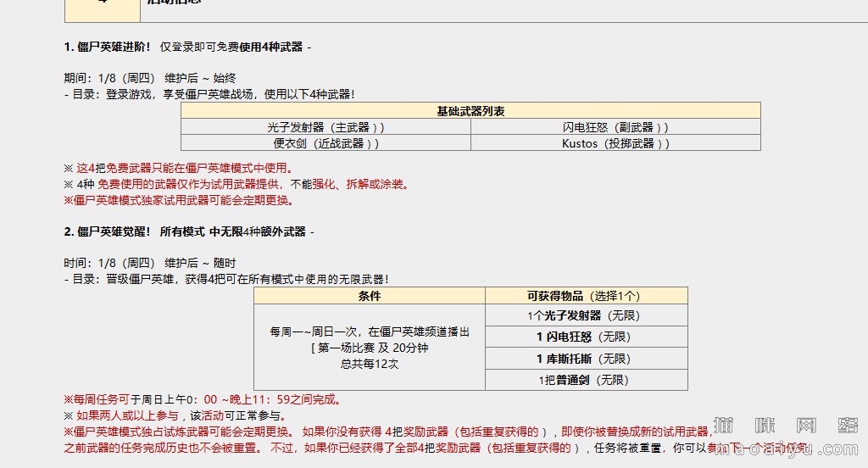Click the weekly condition cell 每周一~周日一次
The width and height of the screenshot is (868, 468).
370,348
